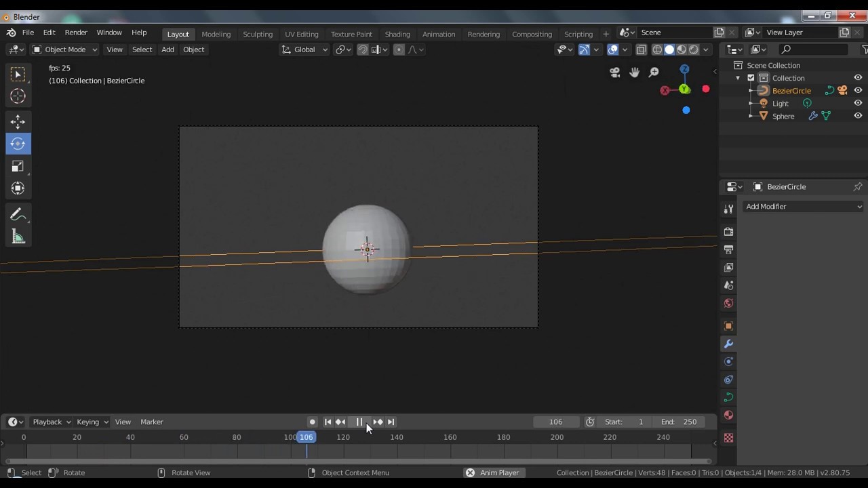Toggle snapping magnet icon

point(363,49)
